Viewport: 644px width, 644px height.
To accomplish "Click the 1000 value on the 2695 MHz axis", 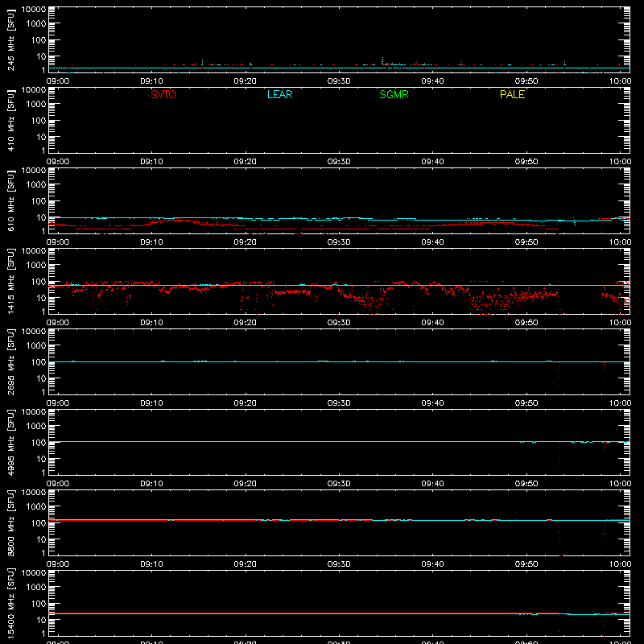I will [x=36, y=346].
